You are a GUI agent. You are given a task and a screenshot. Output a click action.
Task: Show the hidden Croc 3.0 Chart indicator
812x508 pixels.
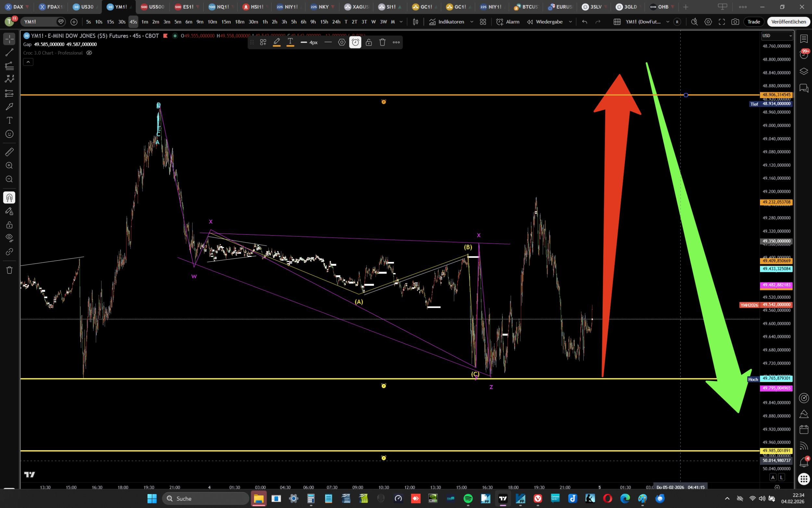pos(89,53)
